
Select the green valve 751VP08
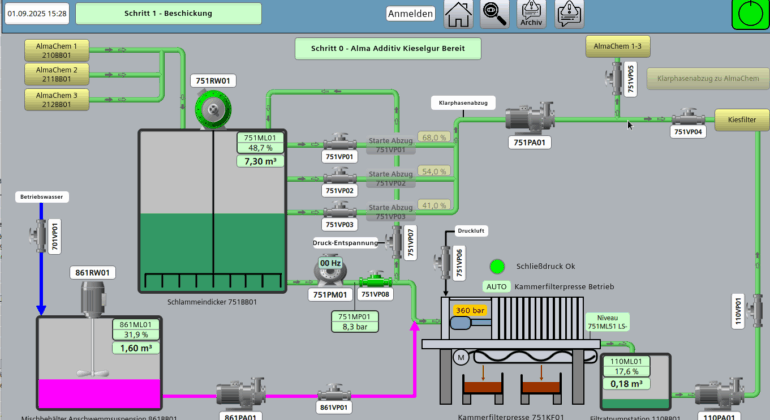375,280
